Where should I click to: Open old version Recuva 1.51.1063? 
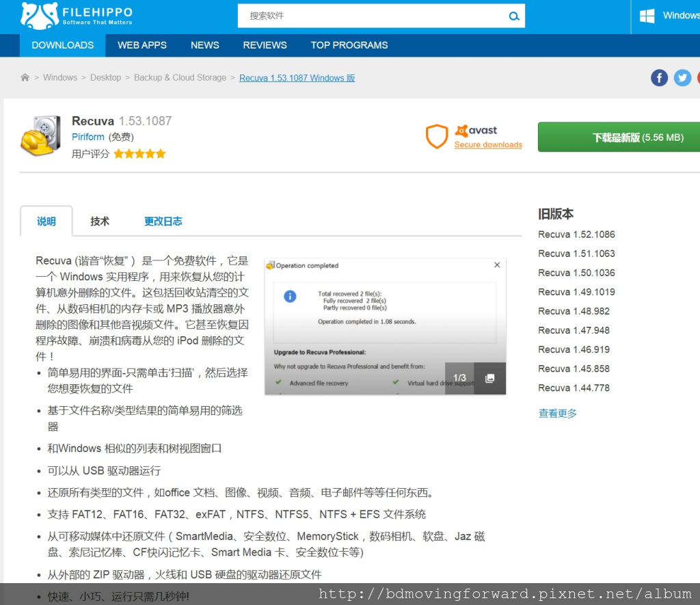tap(576, 254)
